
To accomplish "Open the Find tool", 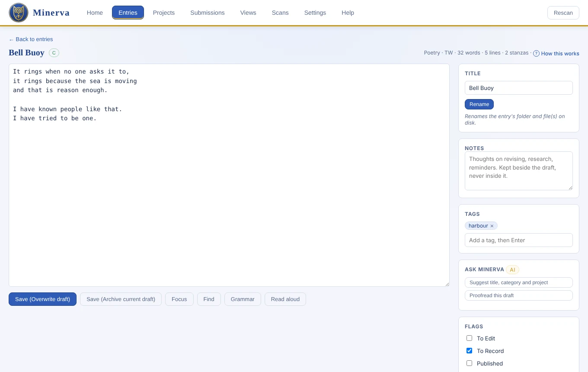I will click(209, 299).
